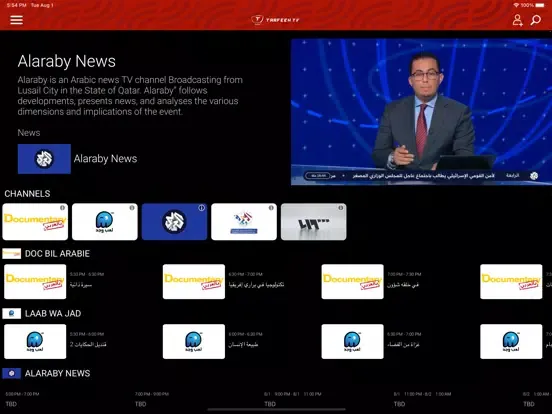Screen dimensions: 552x414
Task: Open third Laab Wa Jad program at 6:30 PM
Action: [x=352, y=341]
